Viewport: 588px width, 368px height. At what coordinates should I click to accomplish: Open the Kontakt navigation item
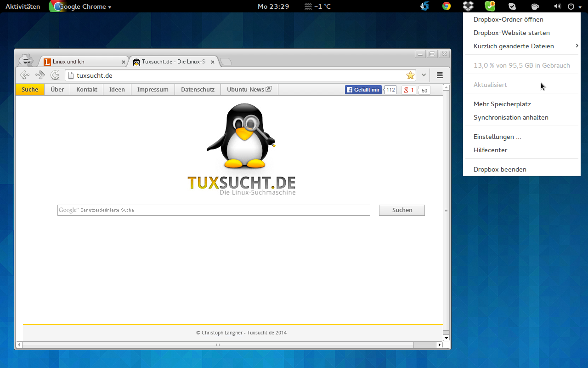pos(87,90)
